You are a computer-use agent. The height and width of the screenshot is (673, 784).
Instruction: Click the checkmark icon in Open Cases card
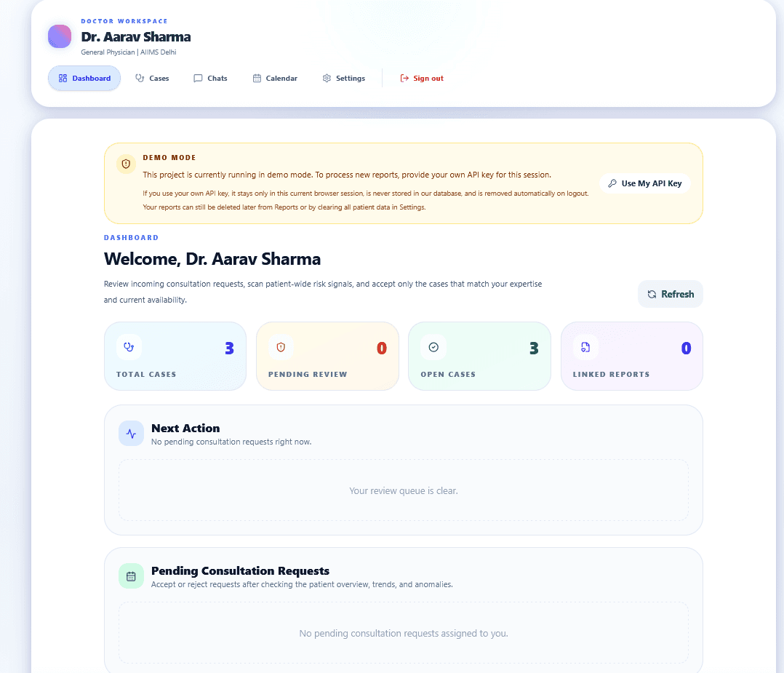pos(433,347)
